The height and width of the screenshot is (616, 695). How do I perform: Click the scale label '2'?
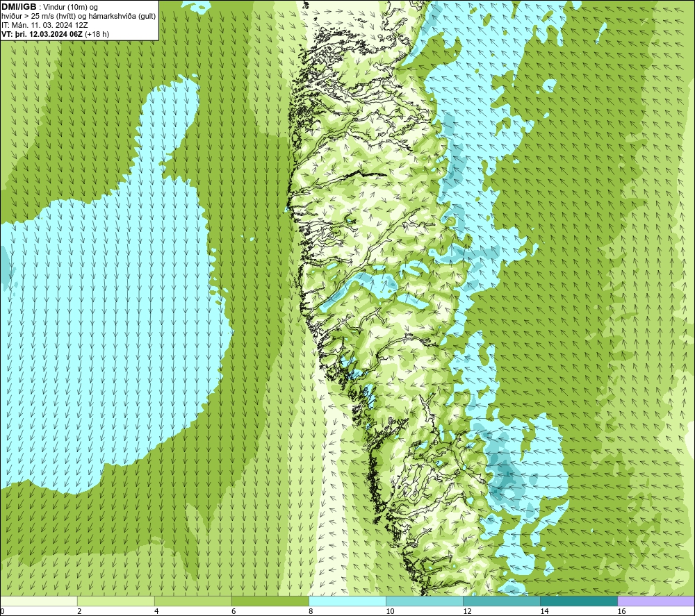(79, 612)
